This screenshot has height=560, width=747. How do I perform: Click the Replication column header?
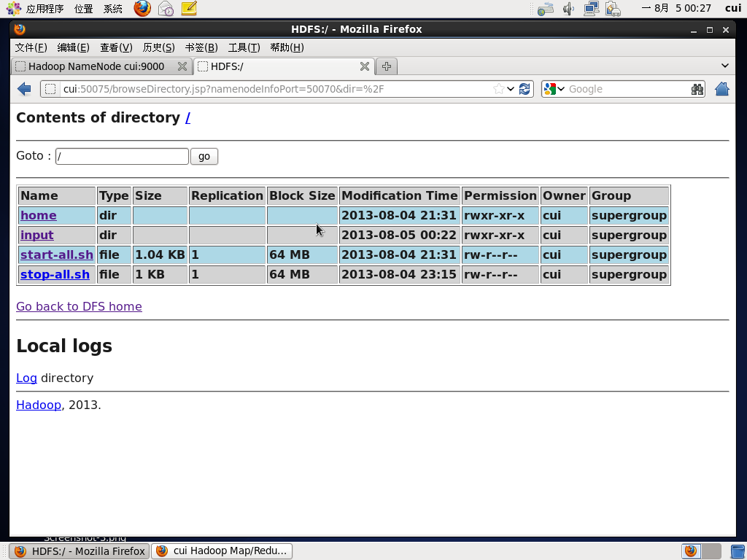227,195
